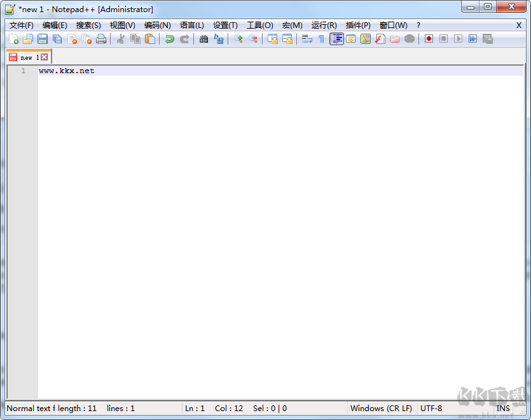Click the INS status bar indicator
531x420 pixels.
pyautogui.click(x=502, y=408)
